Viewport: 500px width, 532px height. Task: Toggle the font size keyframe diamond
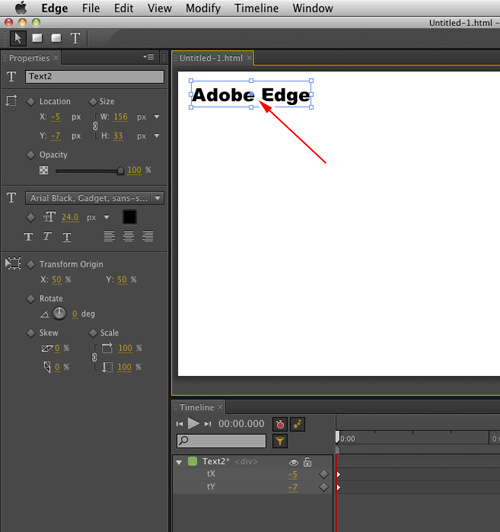(31, 217)
